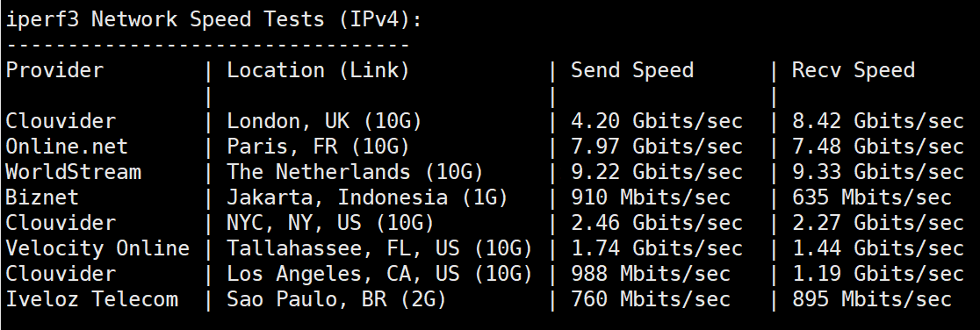Click Tallahassee, FL, US (10G) text
Screen dimensions: 980x330
(x=379, y=248)
